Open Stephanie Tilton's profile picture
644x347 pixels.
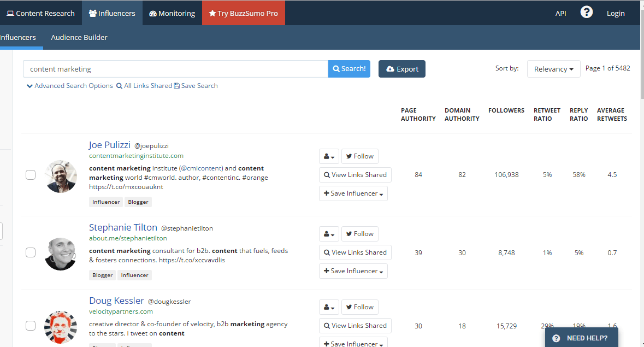[61, 254]
